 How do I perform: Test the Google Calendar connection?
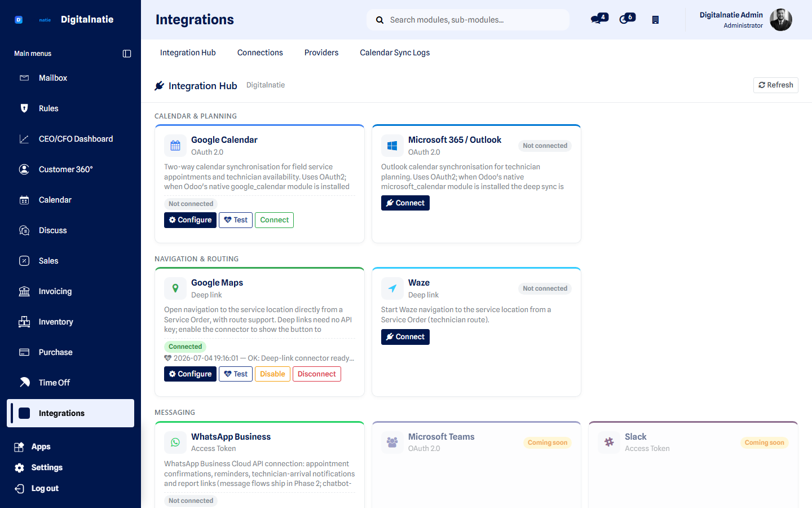236,220
